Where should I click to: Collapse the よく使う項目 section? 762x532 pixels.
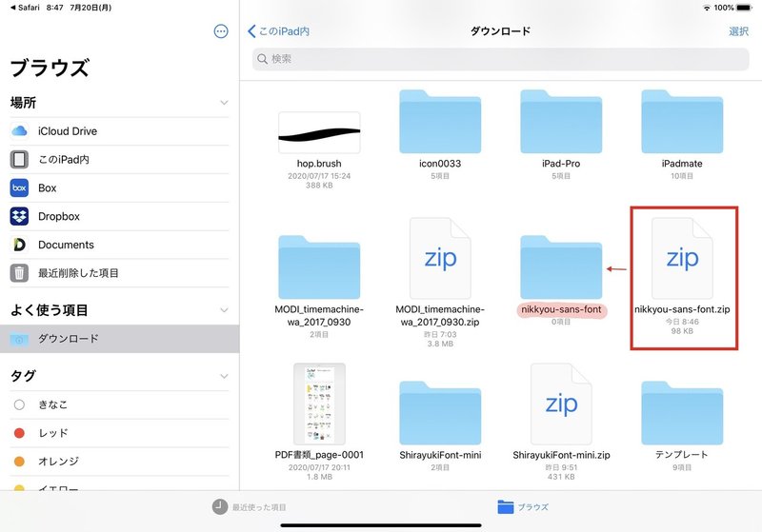(x=224, y=310)
